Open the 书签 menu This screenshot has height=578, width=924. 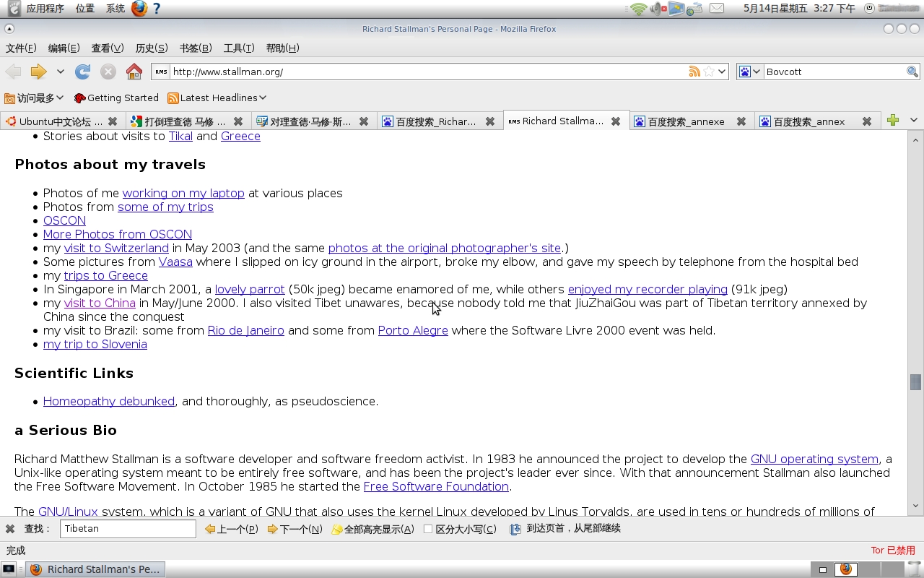pos(196,48)
